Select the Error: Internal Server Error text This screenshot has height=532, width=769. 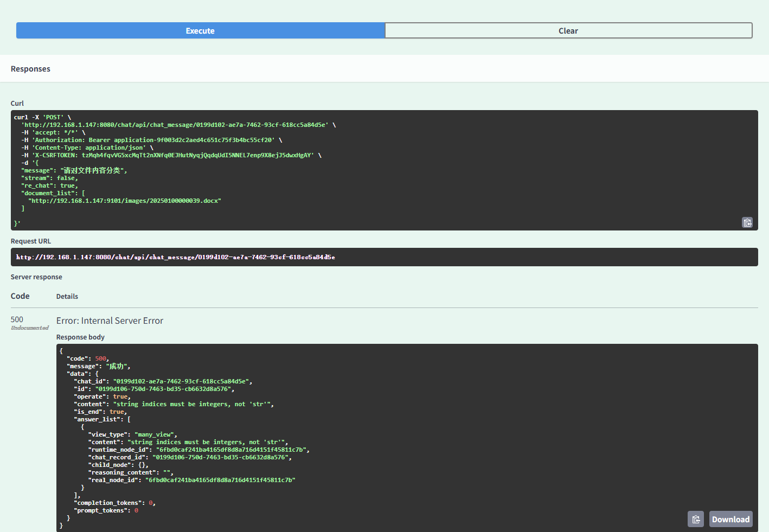point(110,321)
